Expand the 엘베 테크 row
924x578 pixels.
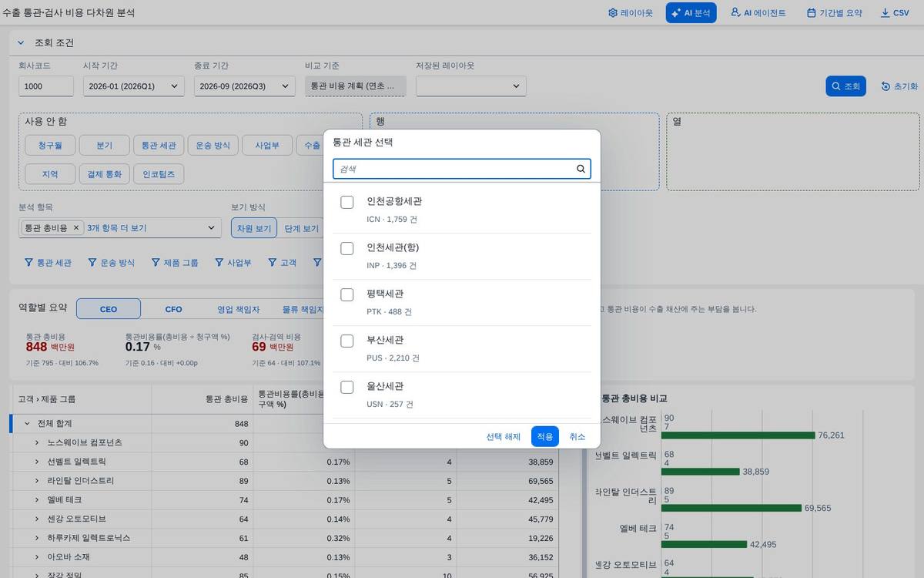tap(36, 500)
